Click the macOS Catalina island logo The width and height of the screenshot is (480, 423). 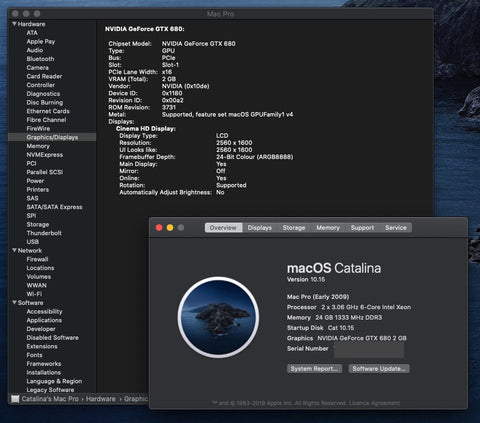coord(218,317)
